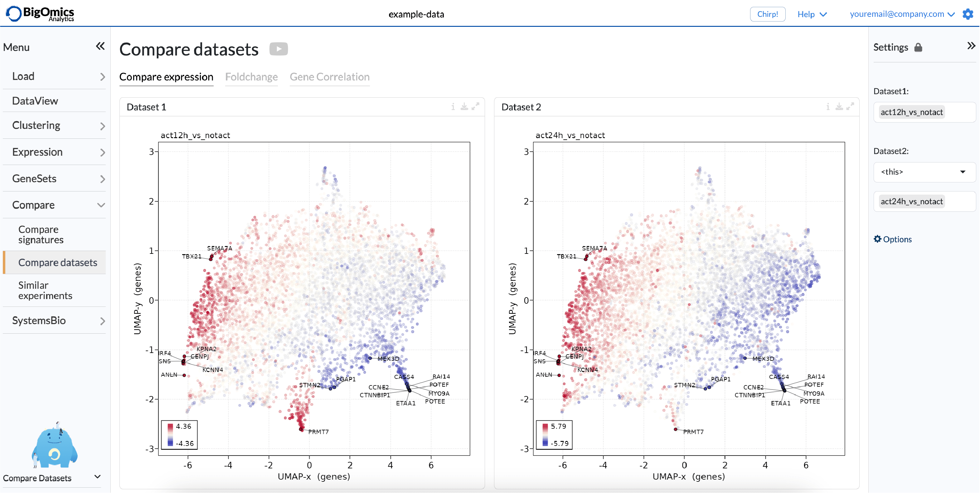Click the PGAP1 gene label in Dataset 2
The height and width of the screenshot is (493, 980).
click(720, 379)
